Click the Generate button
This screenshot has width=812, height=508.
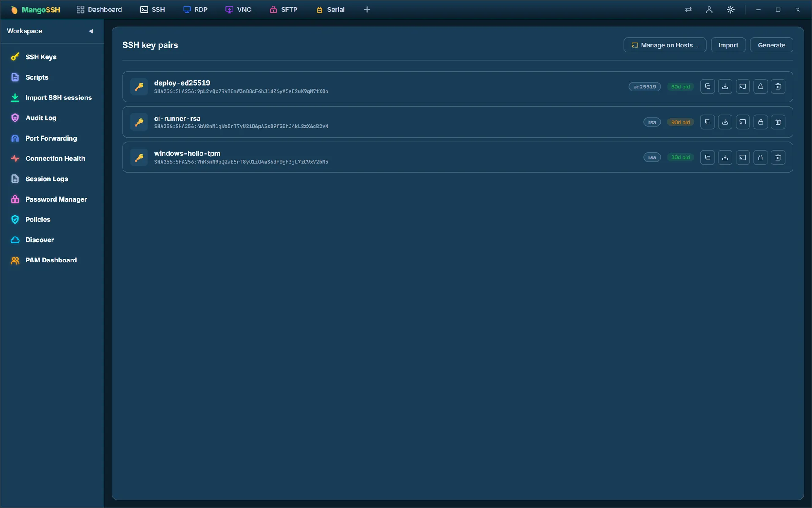click(x=771, y=45)
